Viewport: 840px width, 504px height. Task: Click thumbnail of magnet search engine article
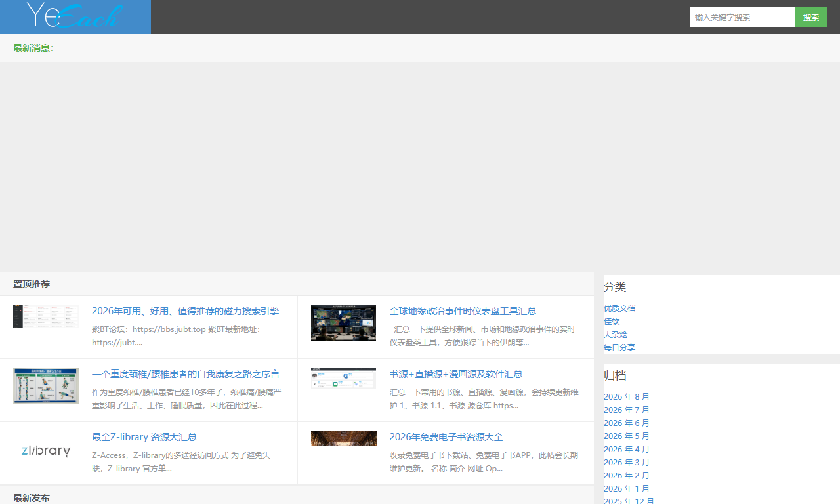[46, 316]
